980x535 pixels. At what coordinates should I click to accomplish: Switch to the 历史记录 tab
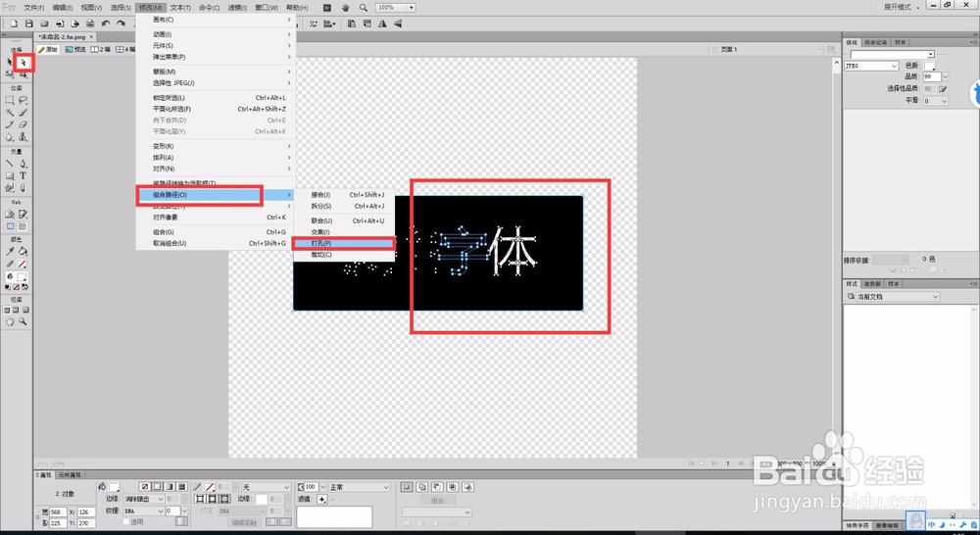coord(875,42)
